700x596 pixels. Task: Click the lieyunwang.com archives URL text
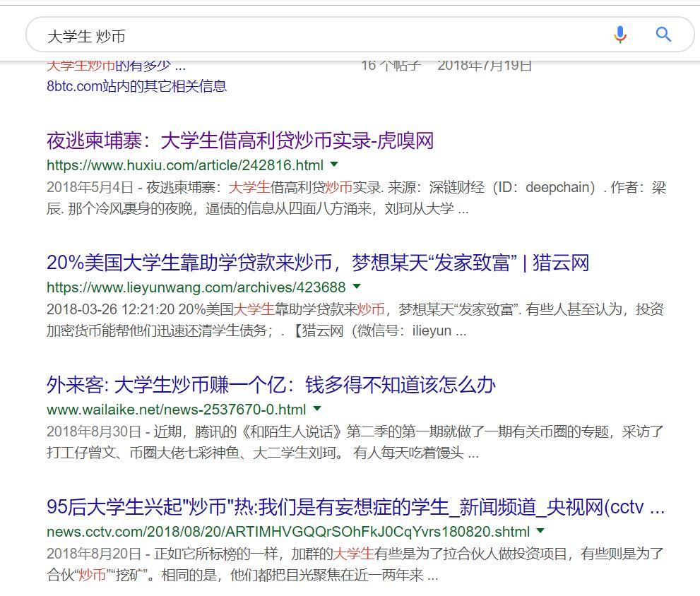(x=196, y=287)
